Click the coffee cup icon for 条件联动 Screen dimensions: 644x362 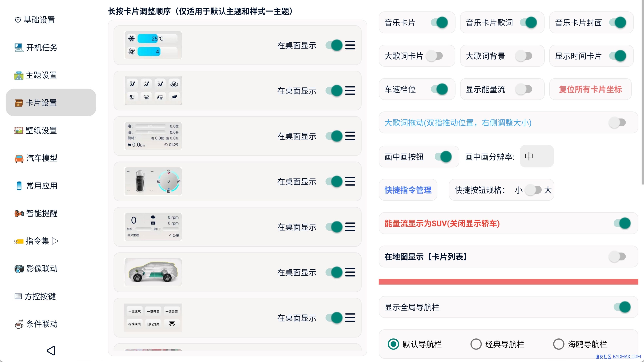(19, 324)
